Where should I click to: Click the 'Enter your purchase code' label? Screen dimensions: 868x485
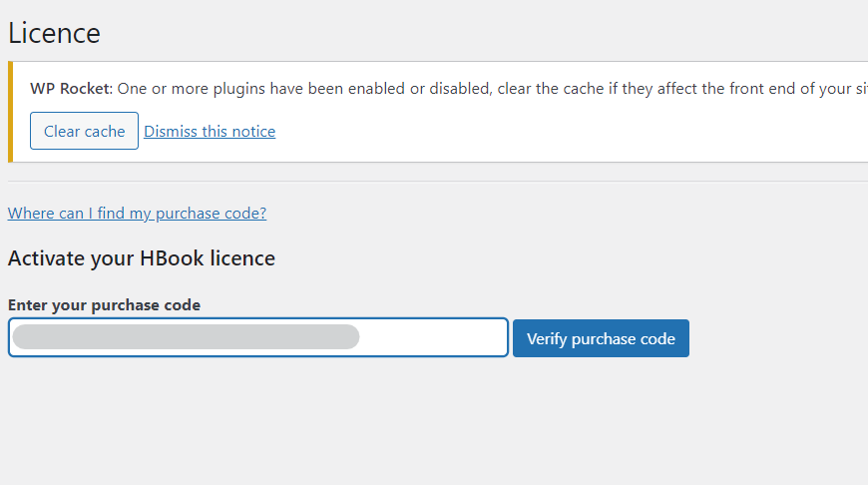pos(104,305)
